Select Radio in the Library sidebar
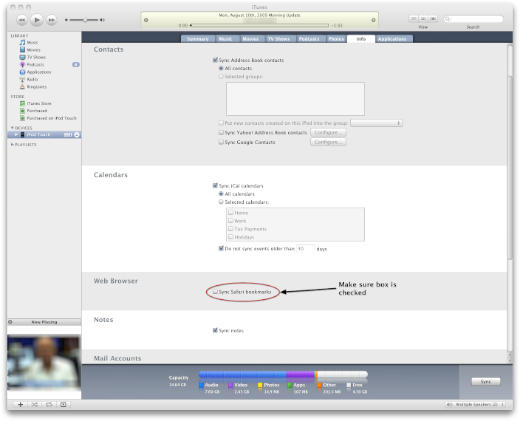 [29, 79]
